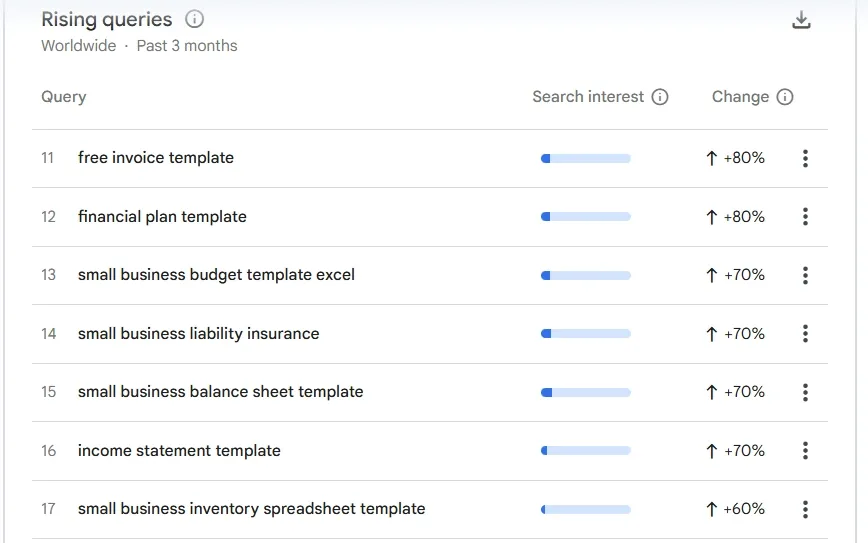Open more options for small business liability insurance
The height and width of the screenshot is (543, 868).
tap(805, 334)
